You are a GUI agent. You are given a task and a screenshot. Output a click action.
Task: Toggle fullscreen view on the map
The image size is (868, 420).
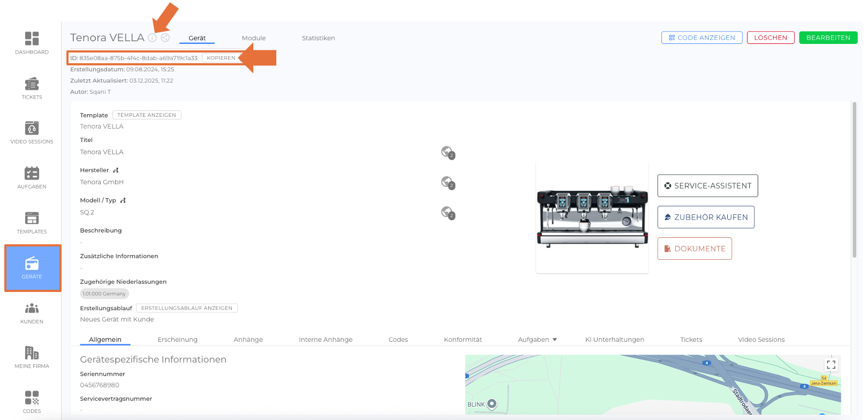[831, 365]
